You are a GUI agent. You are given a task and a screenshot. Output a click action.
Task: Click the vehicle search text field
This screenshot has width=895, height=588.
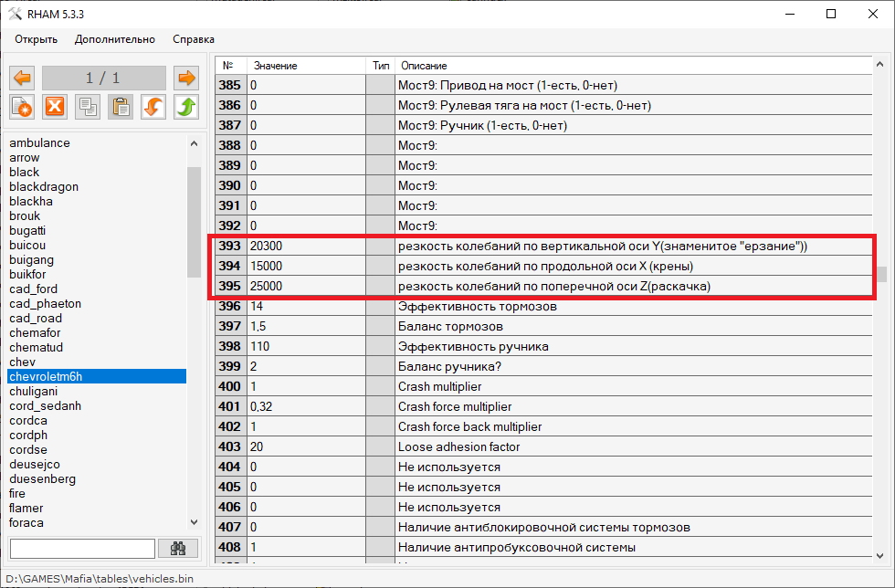[82, 549]
